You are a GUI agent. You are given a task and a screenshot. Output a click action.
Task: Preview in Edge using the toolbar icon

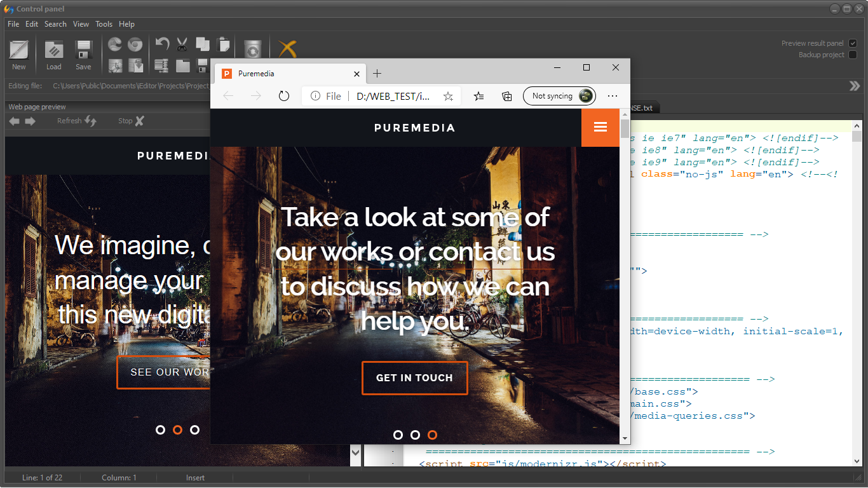click(x=115, y=44)
